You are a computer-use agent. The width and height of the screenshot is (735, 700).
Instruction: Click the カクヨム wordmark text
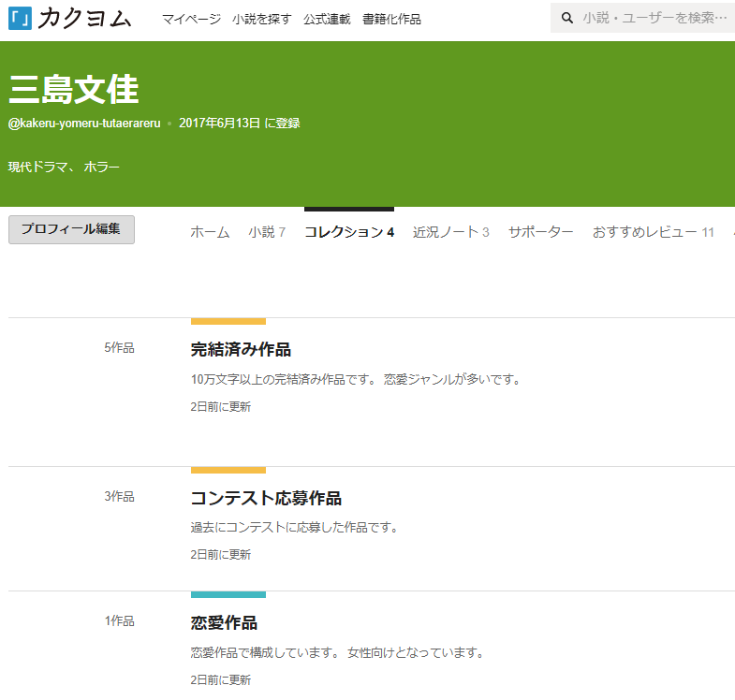[x=84, y=19]
